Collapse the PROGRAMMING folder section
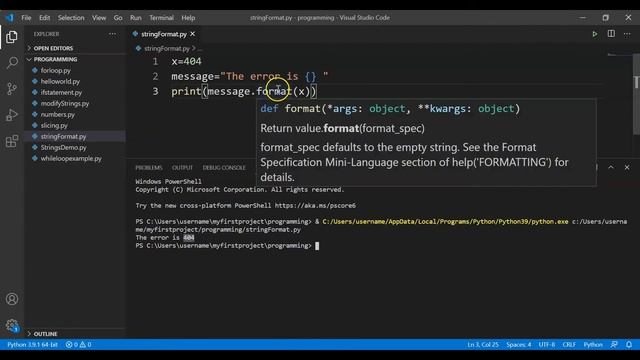Image resolution: width=640 pixels, height=360 pixels. (55, 59)
